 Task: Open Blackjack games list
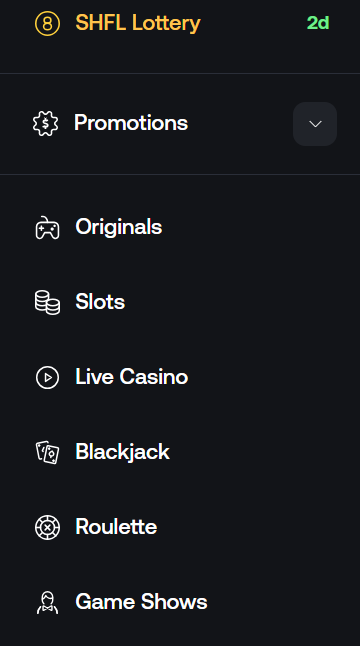(180, 452)
